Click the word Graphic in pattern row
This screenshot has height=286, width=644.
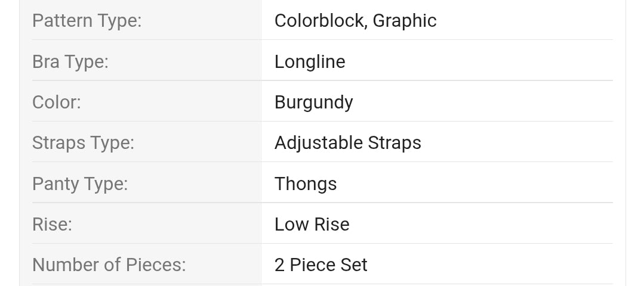point(405,20)
